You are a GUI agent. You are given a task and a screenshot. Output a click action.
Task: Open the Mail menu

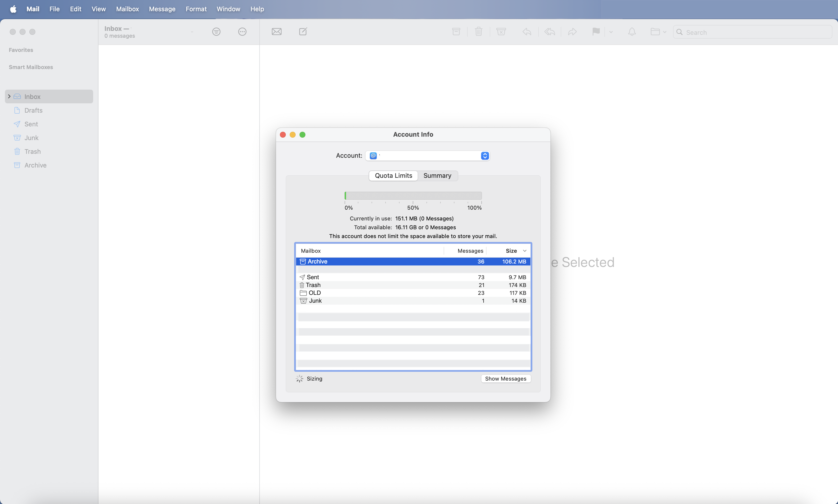click(33, 9)
